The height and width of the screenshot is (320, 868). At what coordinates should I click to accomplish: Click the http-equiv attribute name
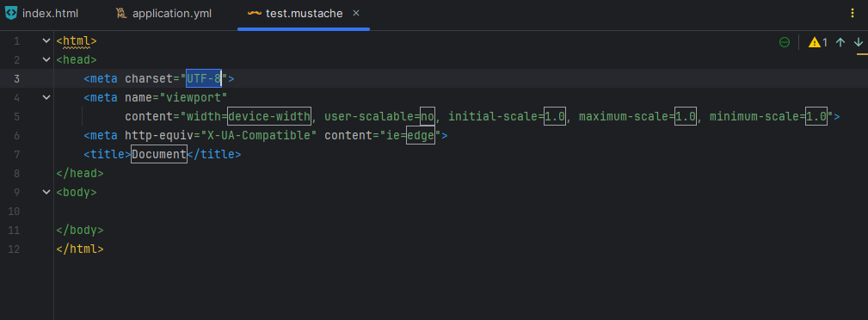point(159,135)
